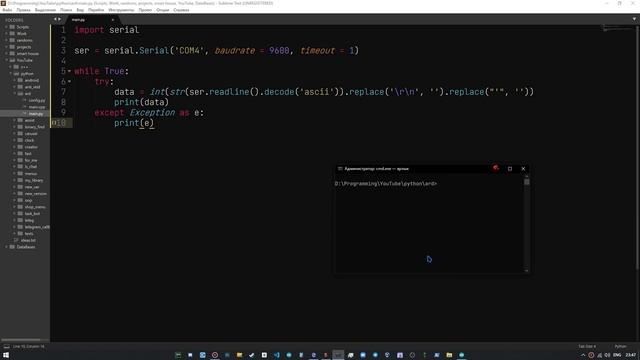Open config.py in the sidebar

[37, 100]
